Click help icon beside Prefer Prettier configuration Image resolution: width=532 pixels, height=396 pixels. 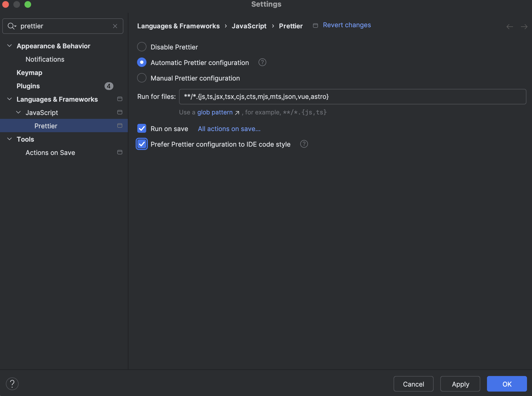click(x=304, y=144)
